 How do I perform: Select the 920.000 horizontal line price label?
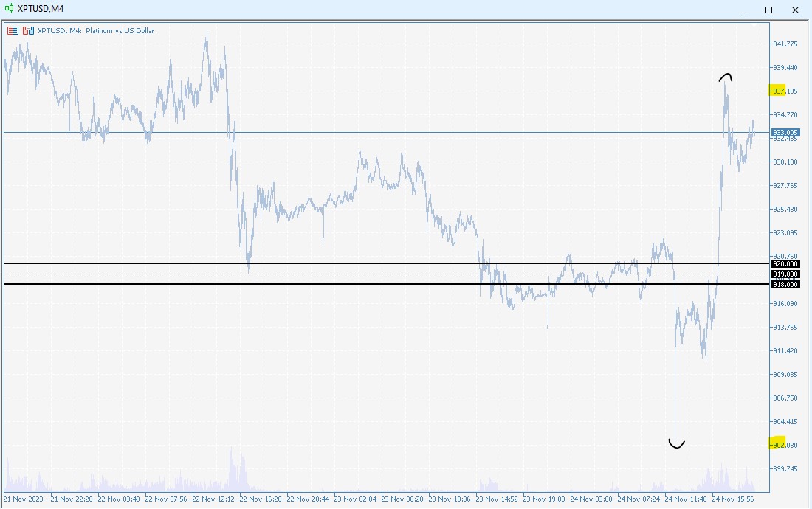[785, 264]
